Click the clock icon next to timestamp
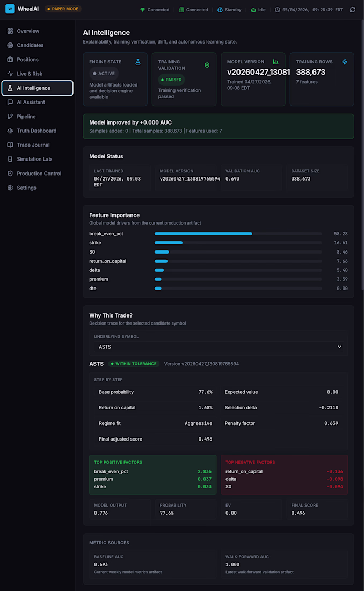364x591 pixels. [x=278, y=10]
